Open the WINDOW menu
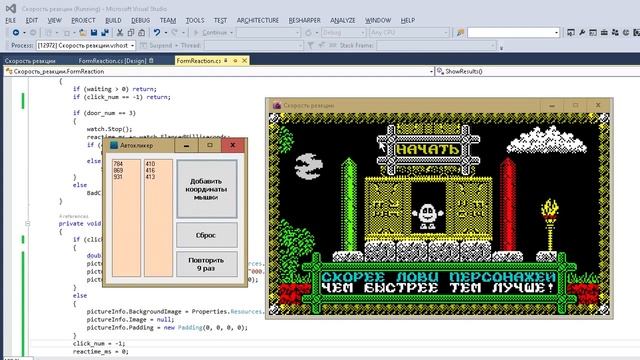 click(378, 20)
